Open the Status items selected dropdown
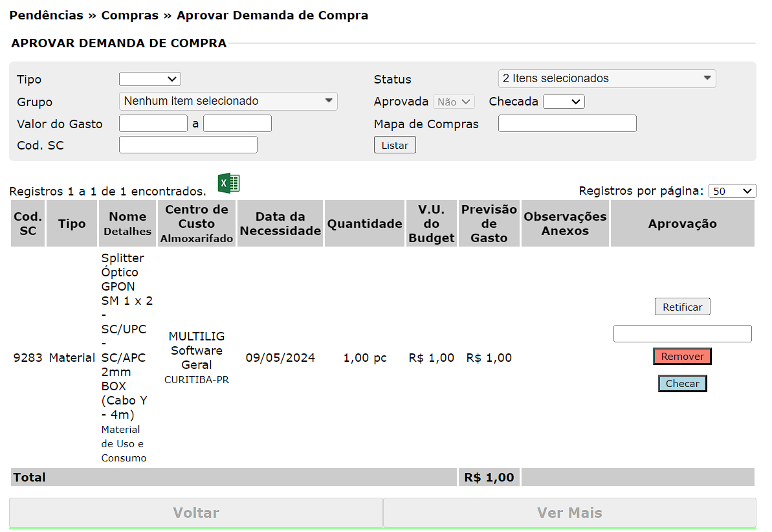772x532 pixels. [x=606, y=78]
